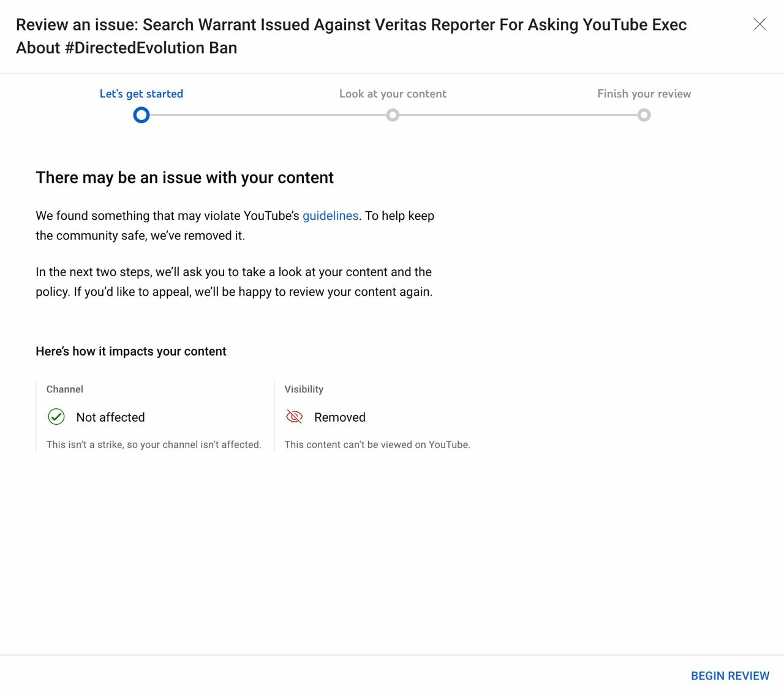Screen dimensions: 784x696
Task: Click the 'Not affected' channel status text
Action: coord(111,417)
